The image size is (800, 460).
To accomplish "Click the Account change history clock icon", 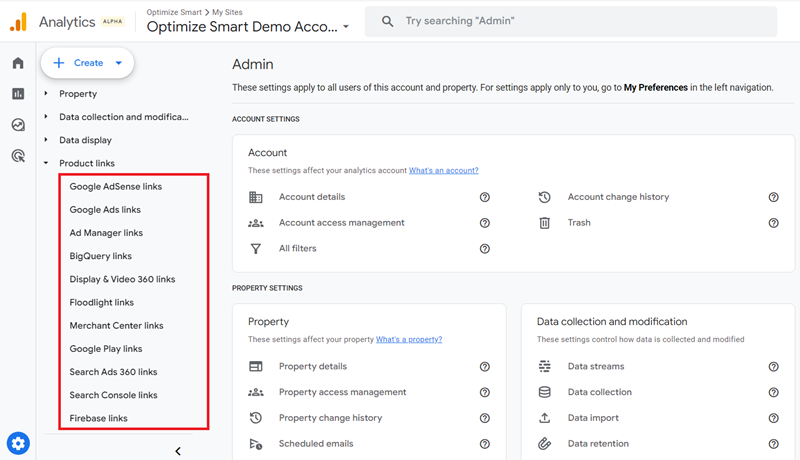I will pyautogui.click(x=544, y=197).
